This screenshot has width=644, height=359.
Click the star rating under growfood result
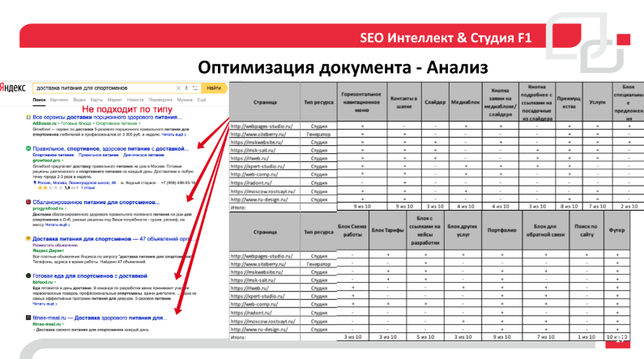(50, 188)
